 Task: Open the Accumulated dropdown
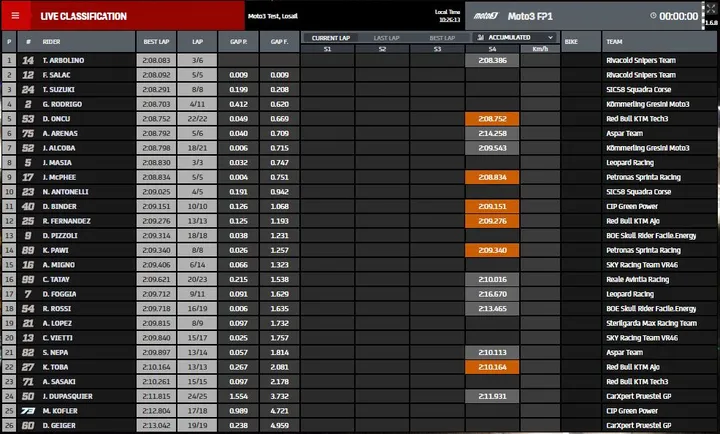[x=515, y=37]
